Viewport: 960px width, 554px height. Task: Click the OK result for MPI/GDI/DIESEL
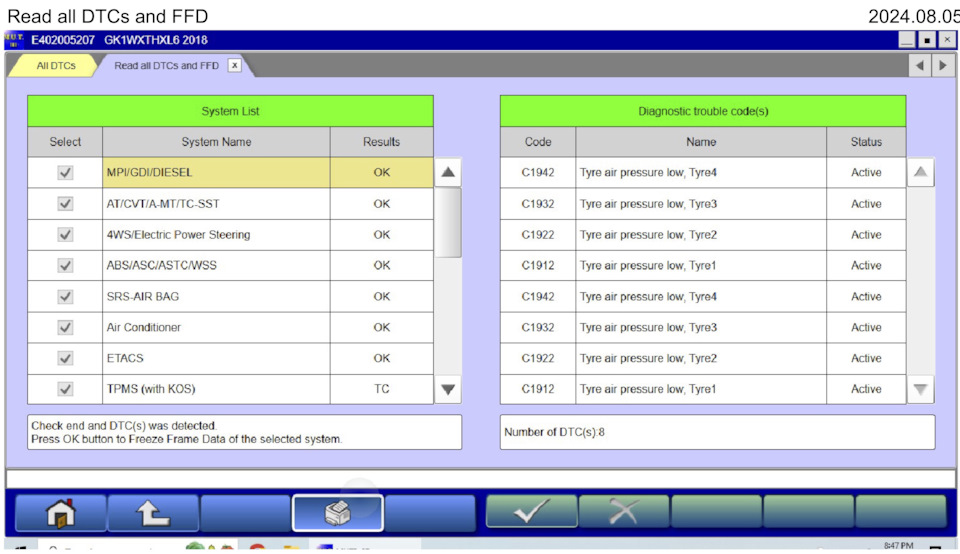381,173
